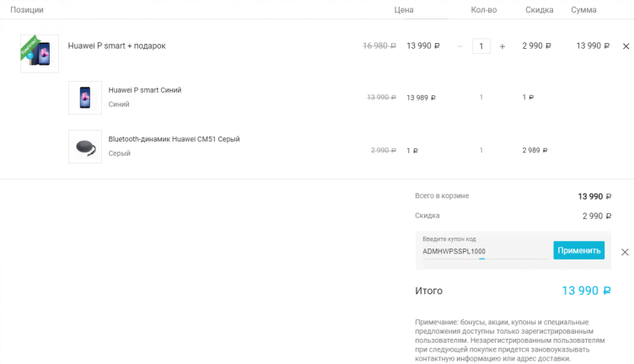Viewport: 634px width, 364px height.
Task: Decrease bundle quantity with the minus button
Action: 460,46
